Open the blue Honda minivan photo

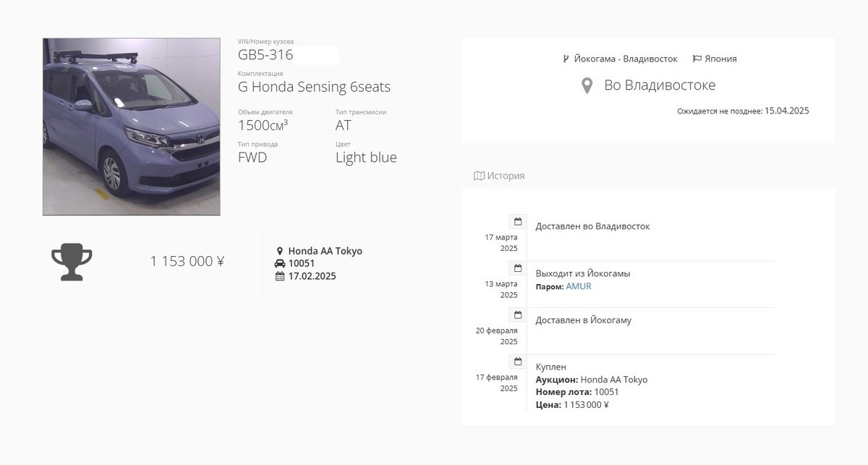131,127
